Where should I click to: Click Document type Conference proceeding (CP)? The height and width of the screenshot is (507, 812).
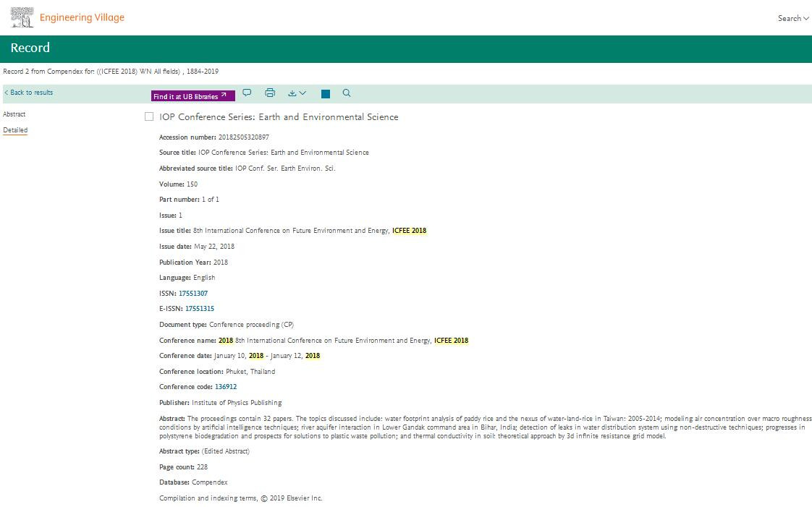[x=251, y=325]
